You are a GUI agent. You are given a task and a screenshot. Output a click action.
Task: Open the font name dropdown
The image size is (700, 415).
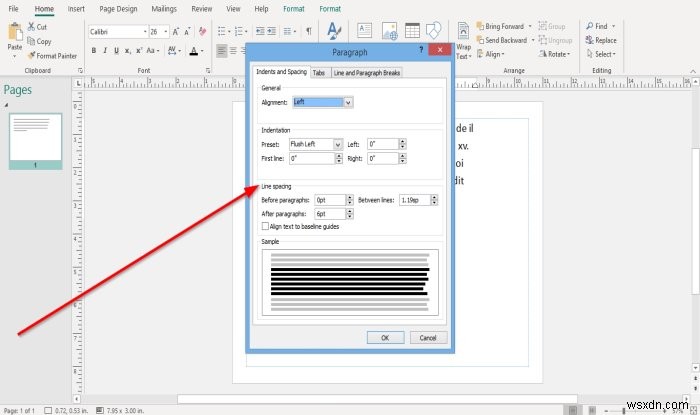pos(145,32)
